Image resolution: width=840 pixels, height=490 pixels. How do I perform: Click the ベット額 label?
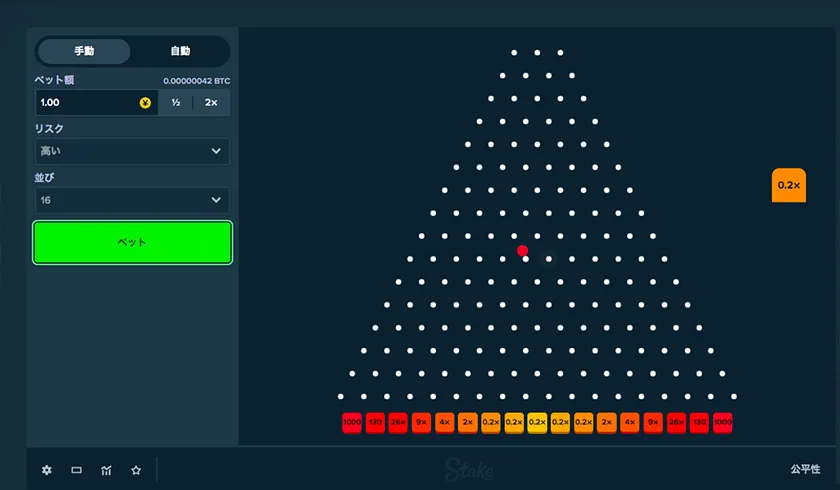point(54,80)
